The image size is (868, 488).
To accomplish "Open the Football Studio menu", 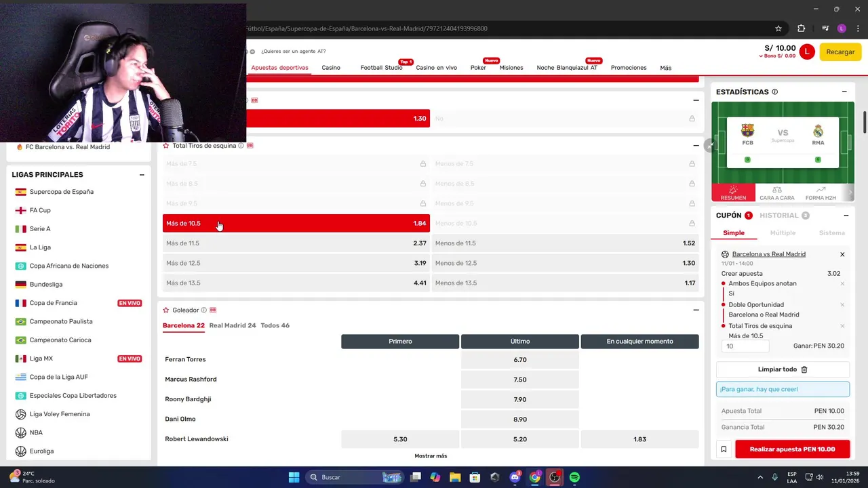I will 381,68.
